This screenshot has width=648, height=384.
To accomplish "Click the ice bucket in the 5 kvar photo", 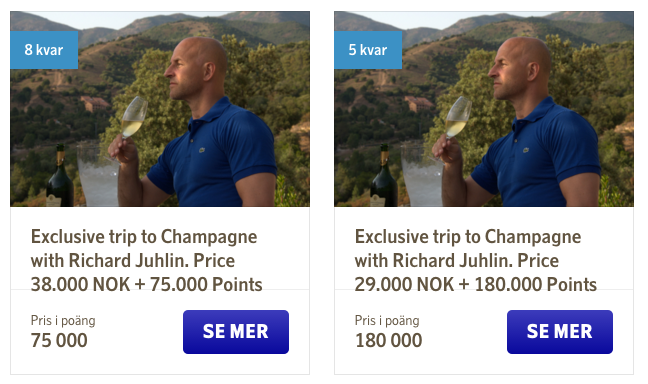I will tap(422, 174).
